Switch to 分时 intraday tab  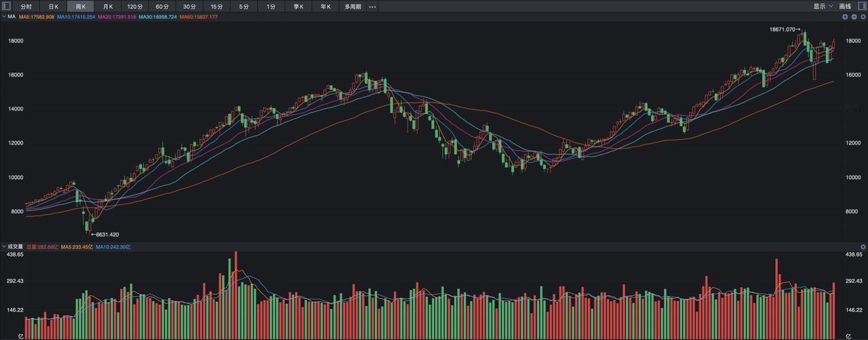pyautogui.click(x=26, y=6)
